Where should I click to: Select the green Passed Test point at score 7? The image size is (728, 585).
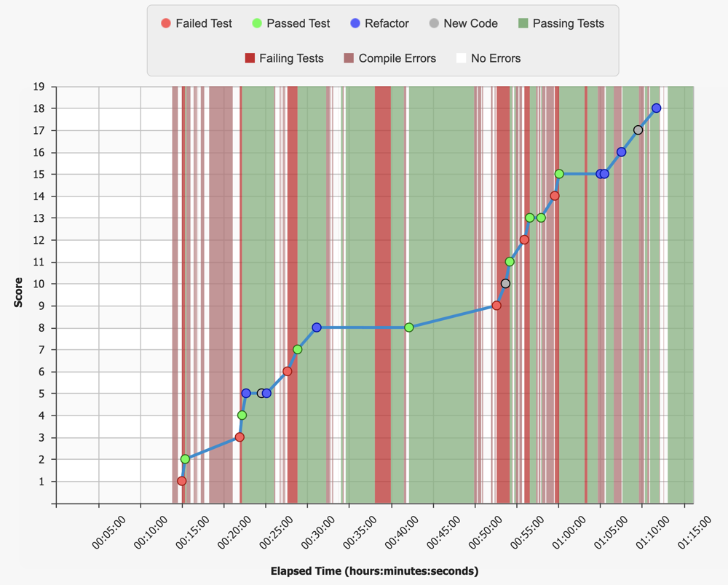[298, 349]
